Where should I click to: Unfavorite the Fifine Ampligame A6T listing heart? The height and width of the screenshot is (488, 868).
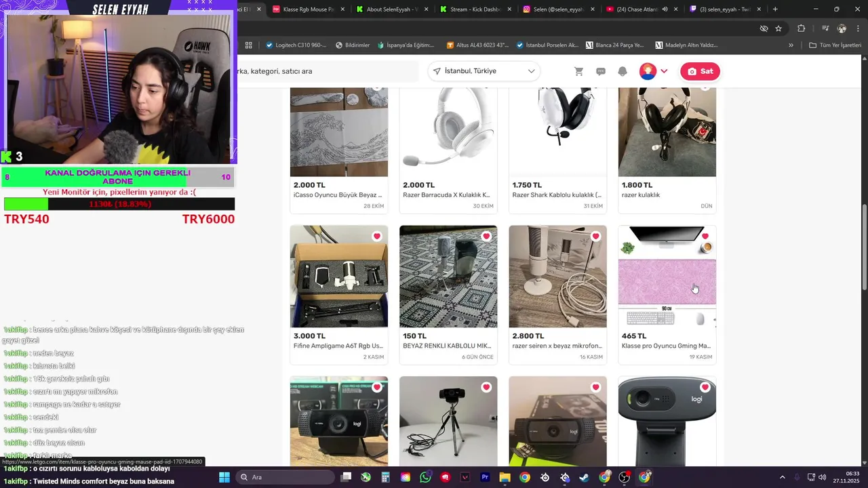[x=376, y=237]
